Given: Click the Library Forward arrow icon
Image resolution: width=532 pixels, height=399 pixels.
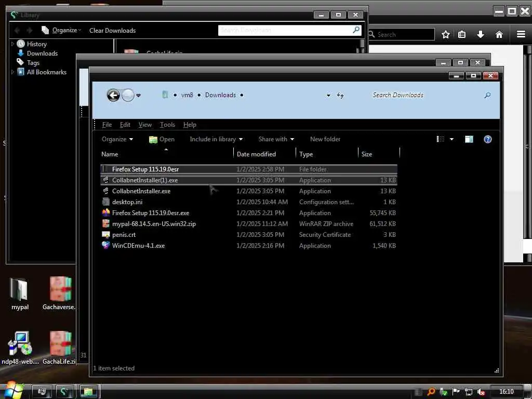Looking at the screenshot, I should click(x=30, y=31).
